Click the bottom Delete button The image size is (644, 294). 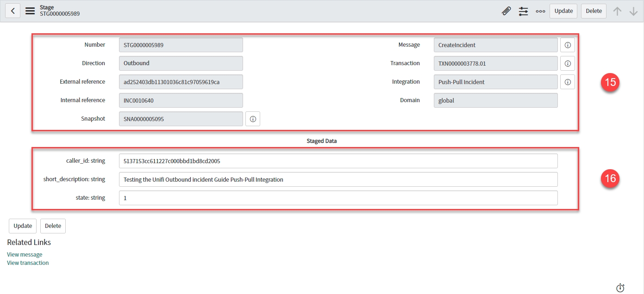click(53, 226)
